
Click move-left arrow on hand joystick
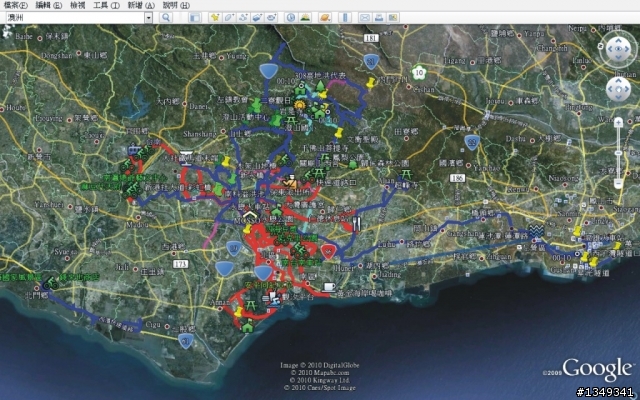click(x=610, y=89)
